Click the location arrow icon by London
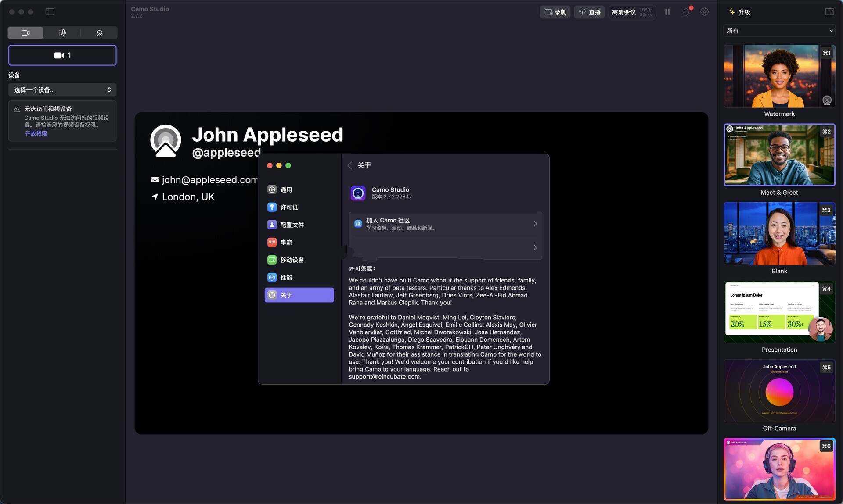The image size is (843, 504). [x=155, y=197]
